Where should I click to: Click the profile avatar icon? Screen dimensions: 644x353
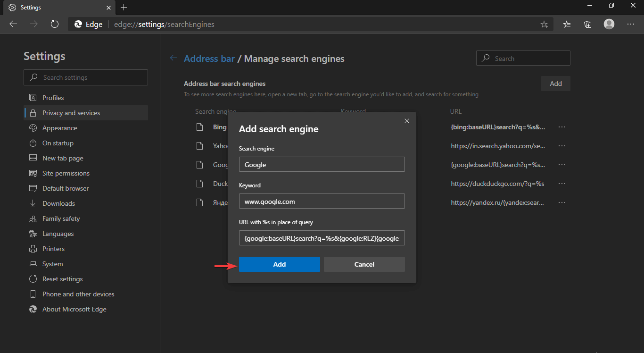coord(609,24)
